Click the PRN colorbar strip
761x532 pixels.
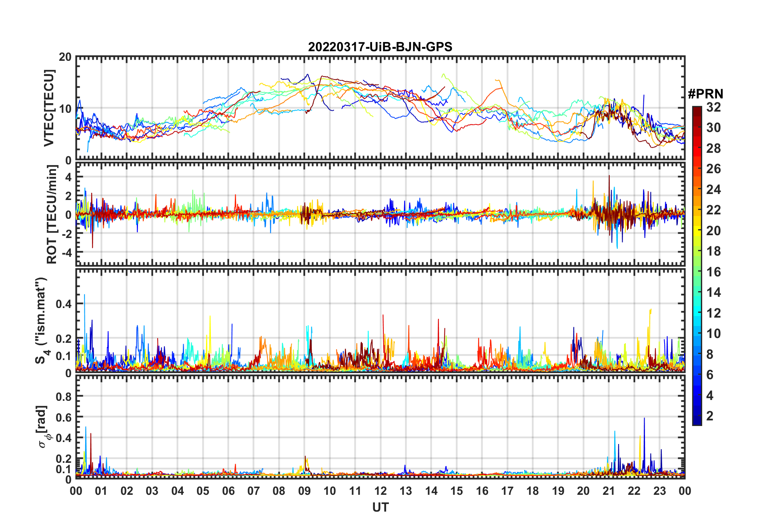(697, 266)
